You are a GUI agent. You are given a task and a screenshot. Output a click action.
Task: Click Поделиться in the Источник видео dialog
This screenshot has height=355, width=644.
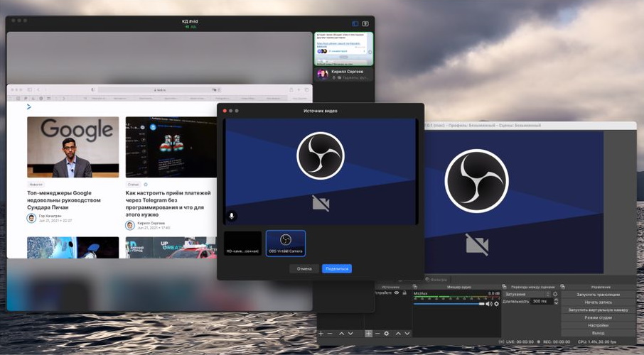click(337, 269)
